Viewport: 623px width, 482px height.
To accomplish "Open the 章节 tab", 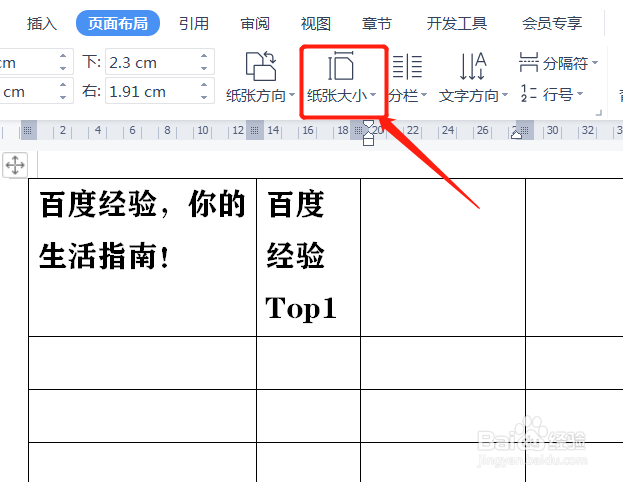I will click(377, 24).
